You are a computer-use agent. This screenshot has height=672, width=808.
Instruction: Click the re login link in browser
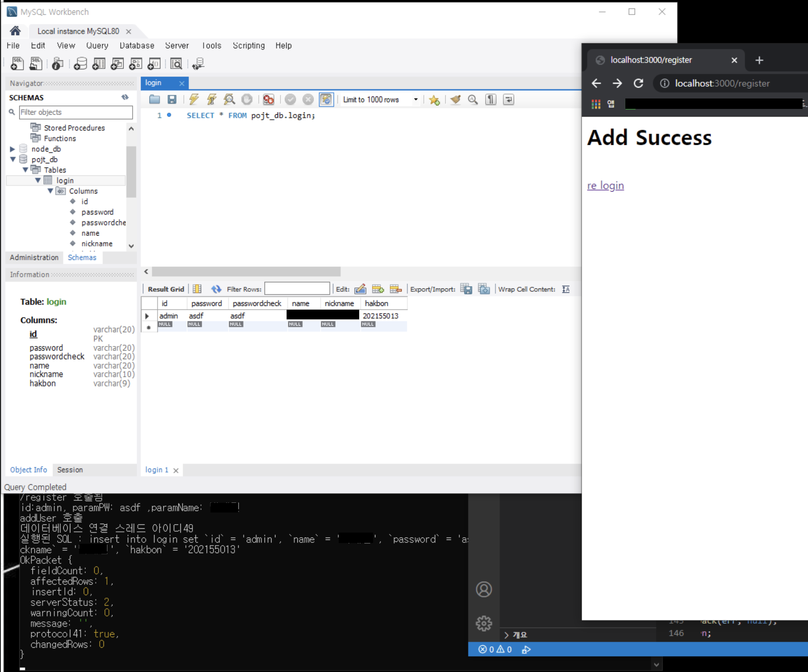pos(605,186)
